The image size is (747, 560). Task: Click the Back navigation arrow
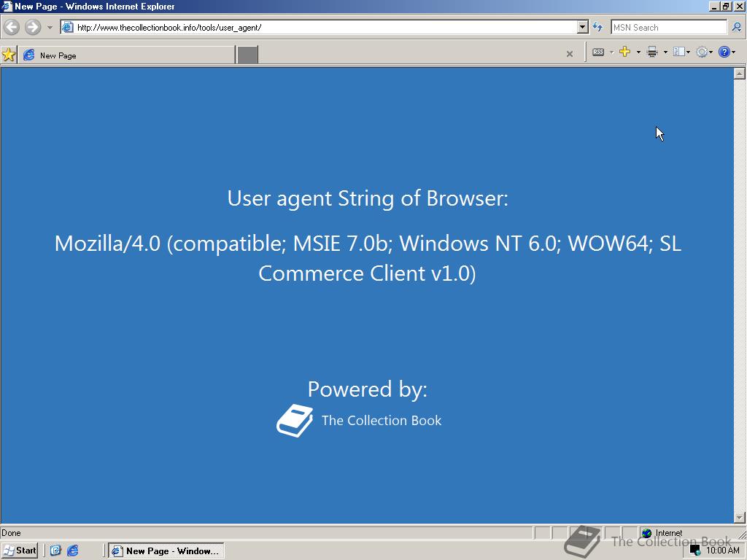coord(12,27)
